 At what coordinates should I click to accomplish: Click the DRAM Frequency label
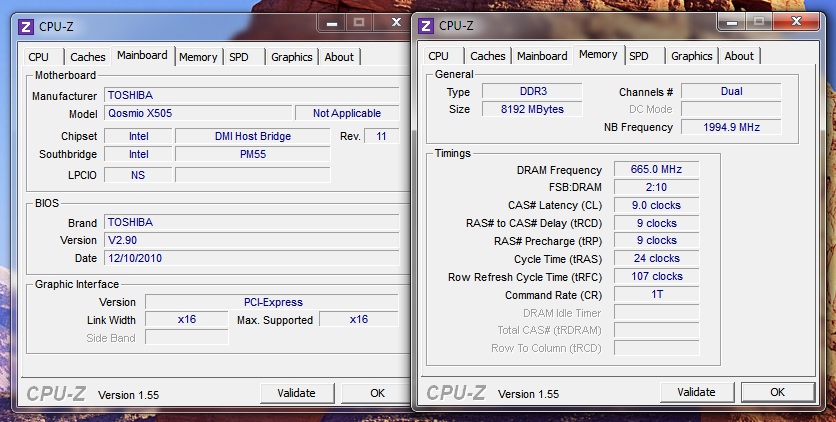pyautogui.click(x=559, y=171)
